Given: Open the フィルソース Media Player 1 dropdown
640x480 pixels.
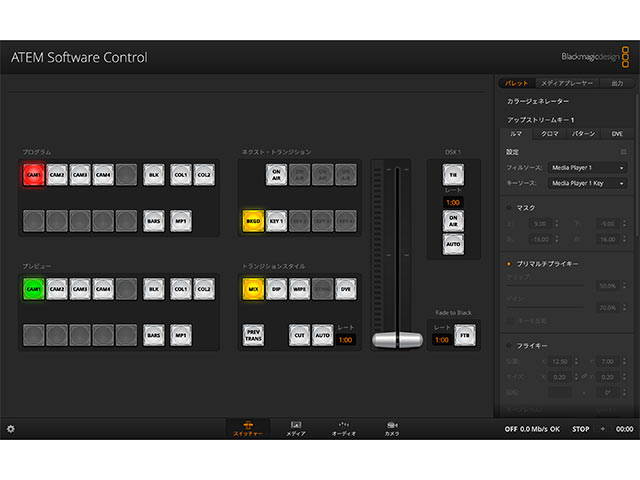Looking at the screenshot, I should [587, 168].
